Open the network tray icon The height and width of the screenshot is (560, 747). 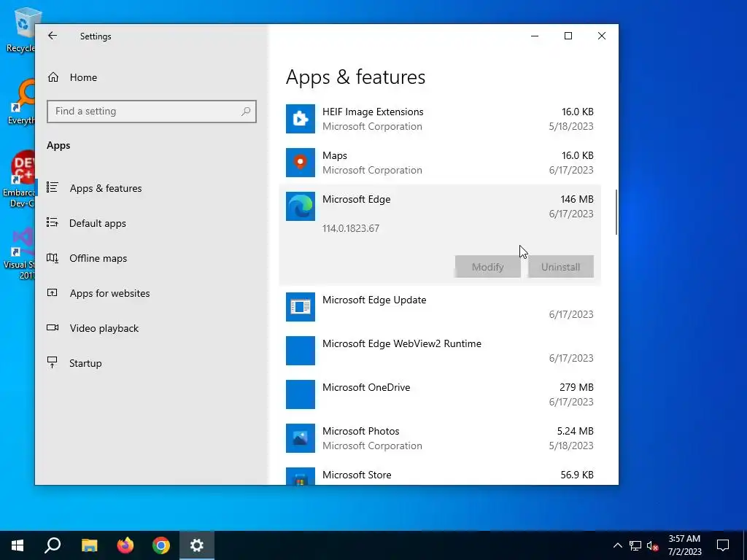[635, 545]
